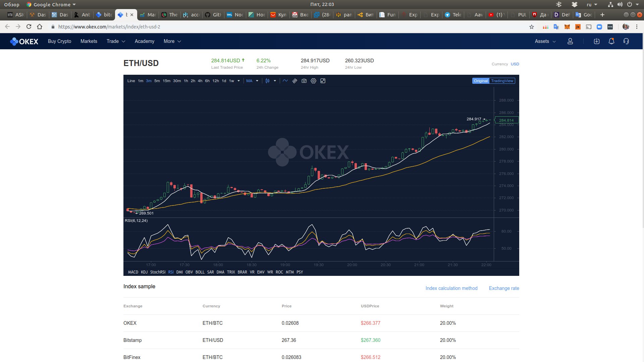The height and width of the screenshot is (362, 644).
Task: Expand the Trade menu
Action: click(116, 41)
